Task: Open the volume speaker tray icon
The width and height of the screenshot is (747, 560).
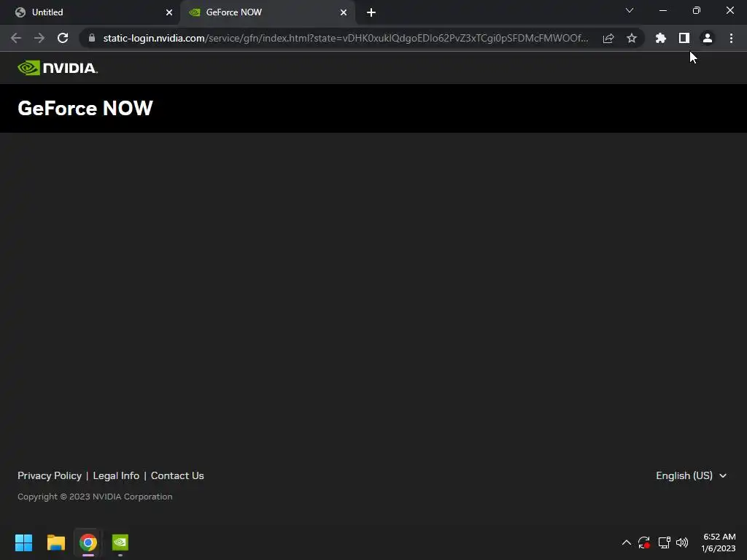Action: tap(682, 542)
